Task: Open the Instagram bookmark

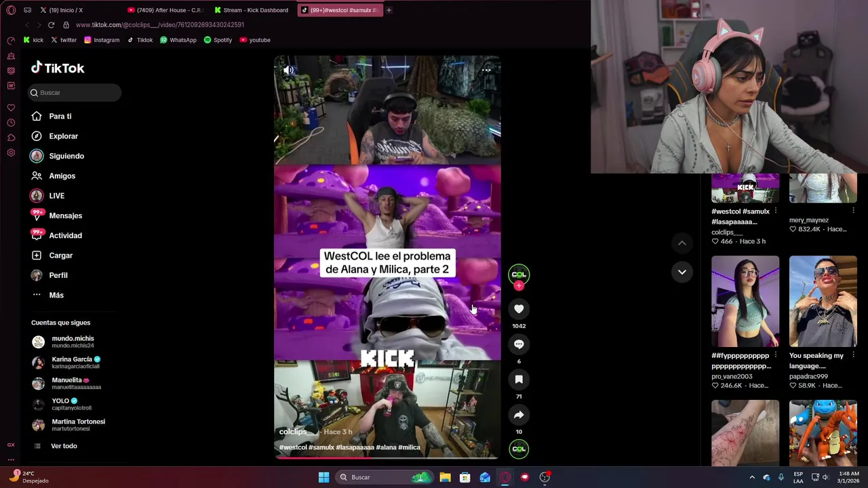Action: [x=102, y=40]
